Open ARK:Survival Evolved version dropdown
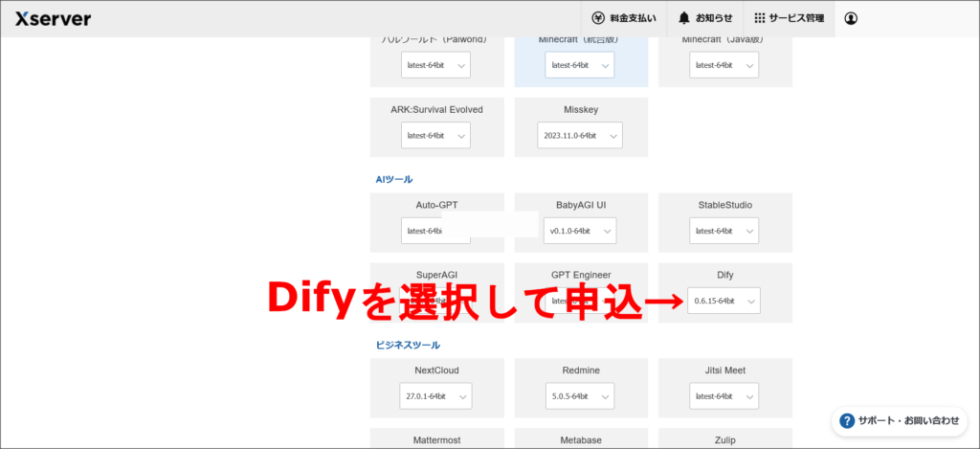The image size is (980, 449). [435, 135]
